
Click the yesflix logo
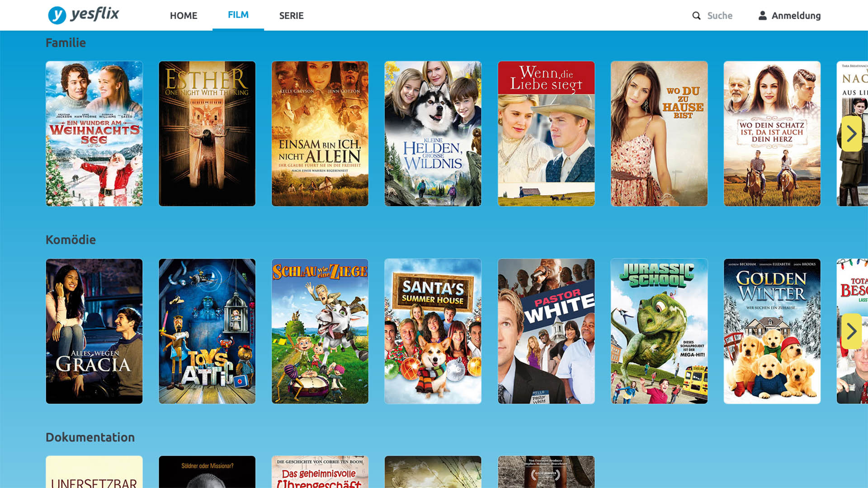[x=83, y=15]
